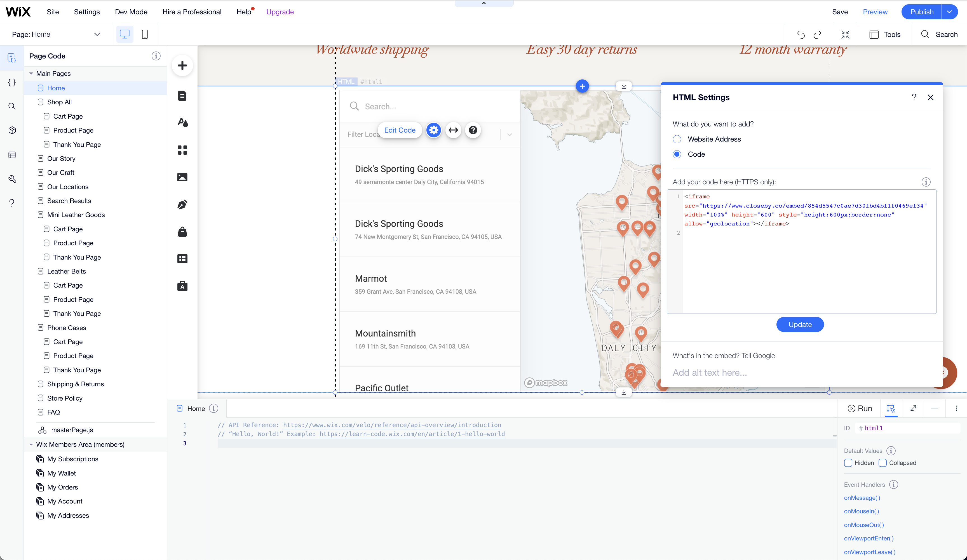This screenshot has height=560, width=967.
Task: Open the Content Manager table icon
Action: [182, 259]
